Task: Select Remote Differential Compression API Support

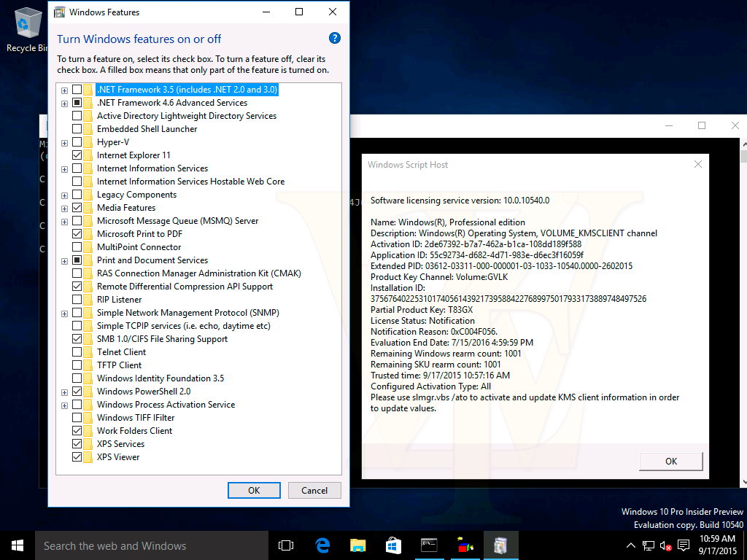Action: point(185,286)
